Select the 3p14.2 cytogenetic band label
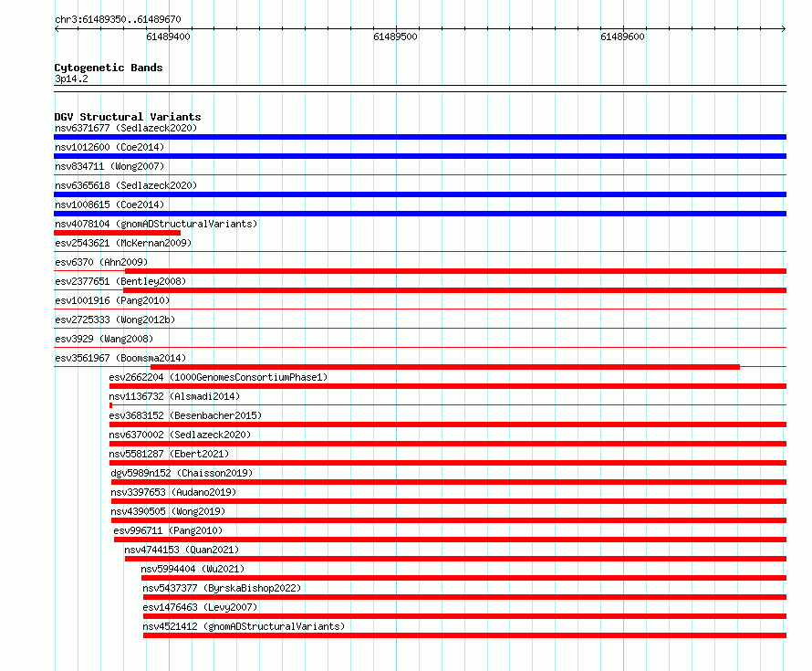The width and height of the screenshot is (812, 671). click(71, 79)
